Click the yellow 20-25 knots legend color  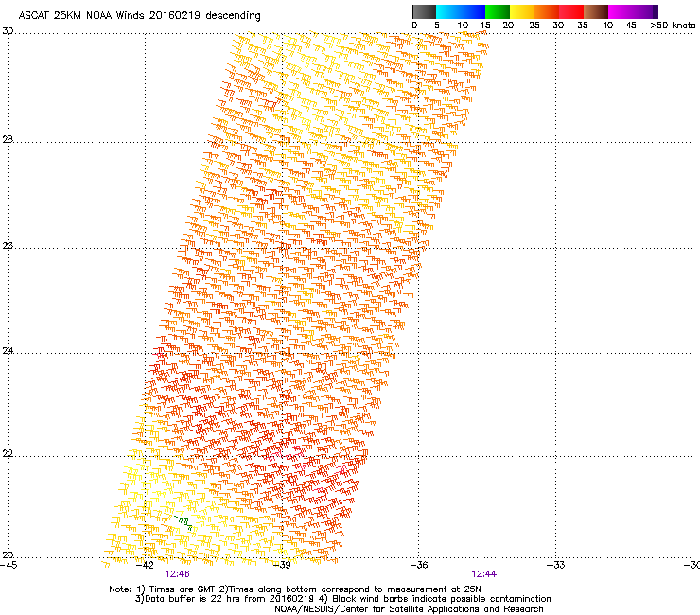pos(522,11)
